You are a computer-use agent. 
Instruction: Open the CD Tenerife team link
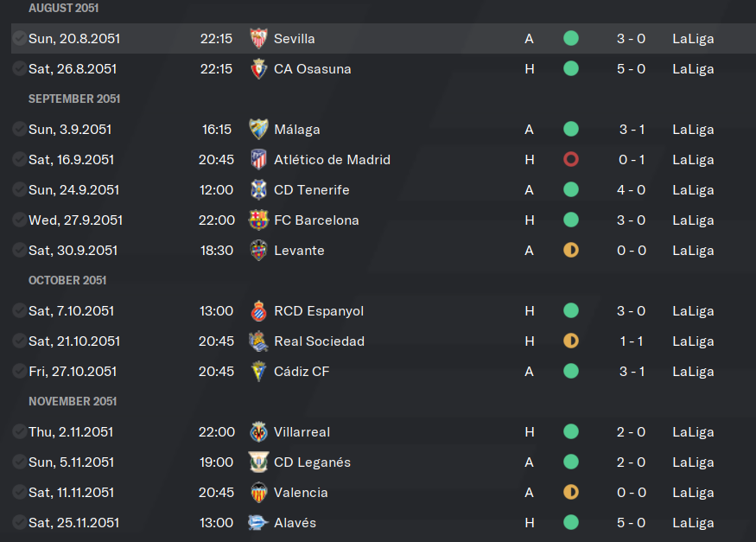pyautogui.click(x=311, y=190)
